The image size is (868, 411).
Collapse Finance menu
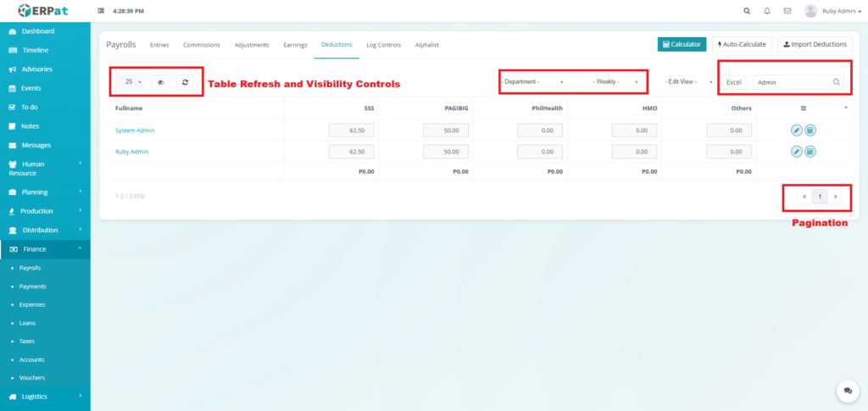45,249
